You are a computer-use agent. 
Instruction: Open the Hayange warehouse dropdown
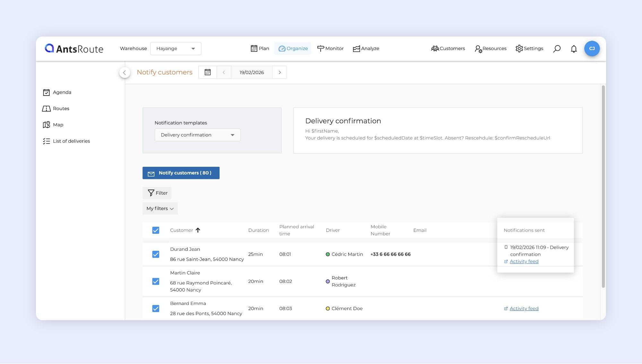point(176,49)
